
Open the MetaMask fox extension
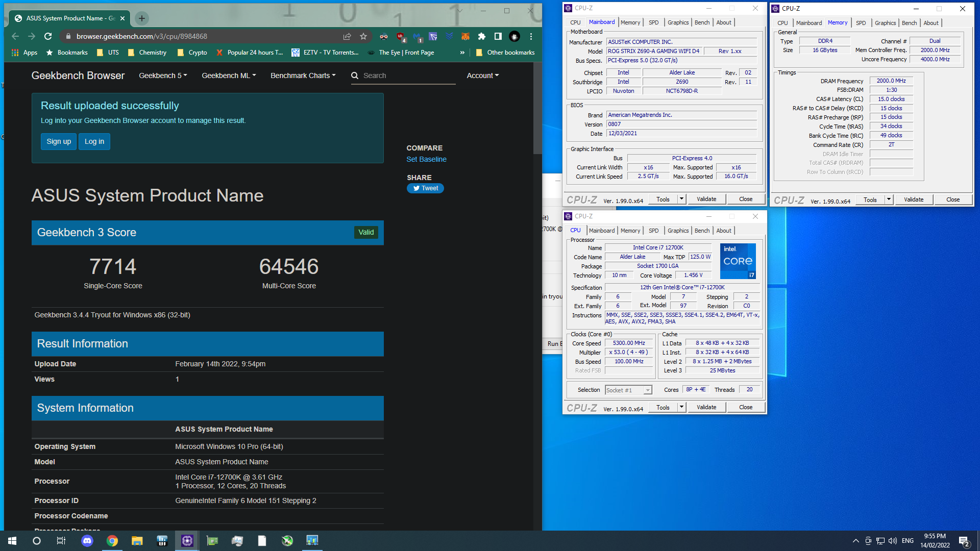click(465, 36)
